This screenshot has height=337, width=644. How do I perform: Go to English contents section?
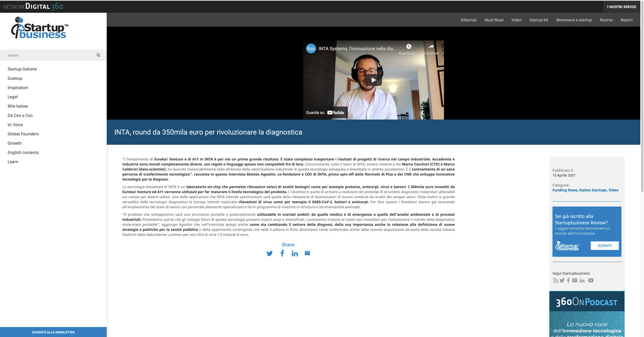tap(23, 152)
